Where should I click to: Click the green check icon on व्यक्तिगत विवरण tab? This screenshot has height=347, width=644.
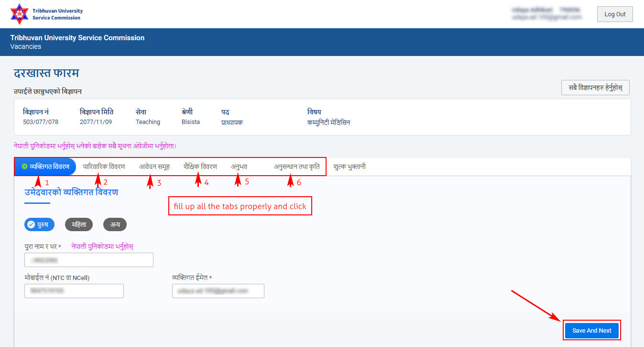point(24,167)
